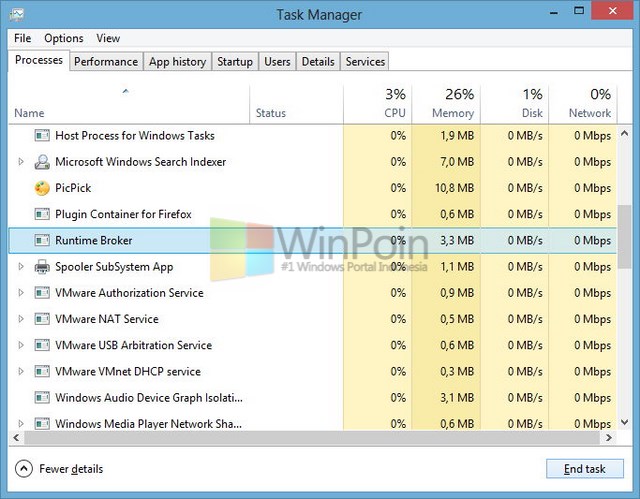
Task: Click the PicPick application icon
Action: click(42, 188)
